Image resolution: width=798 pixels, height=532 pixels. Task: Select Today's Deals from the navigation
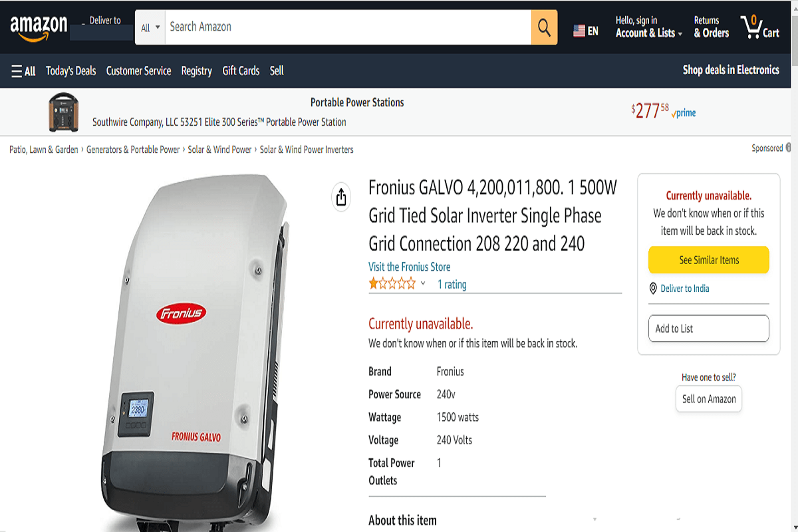coord(70,71)
